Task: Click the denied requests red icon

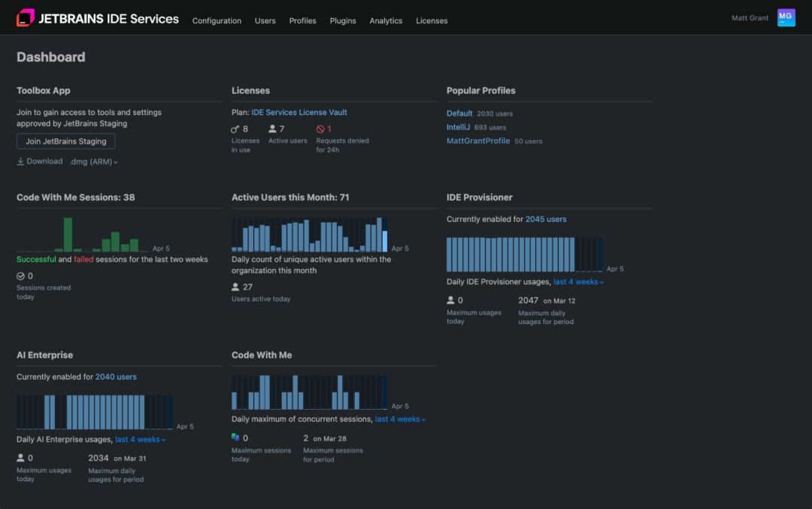Action: [320, 129]
